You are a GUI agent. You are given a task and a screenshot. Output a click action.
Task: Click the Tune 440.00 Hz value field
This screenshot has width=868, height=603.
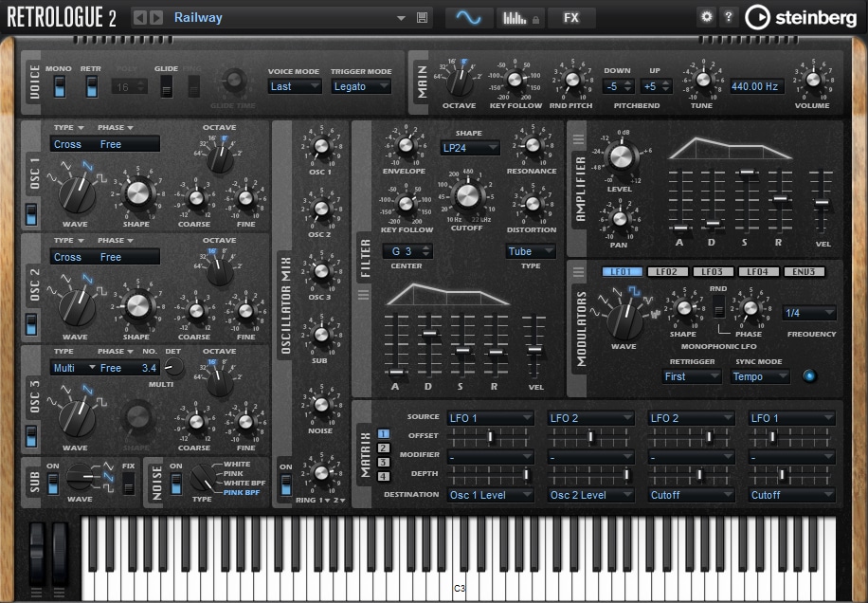pyautogui.click(x=755, y=86)
